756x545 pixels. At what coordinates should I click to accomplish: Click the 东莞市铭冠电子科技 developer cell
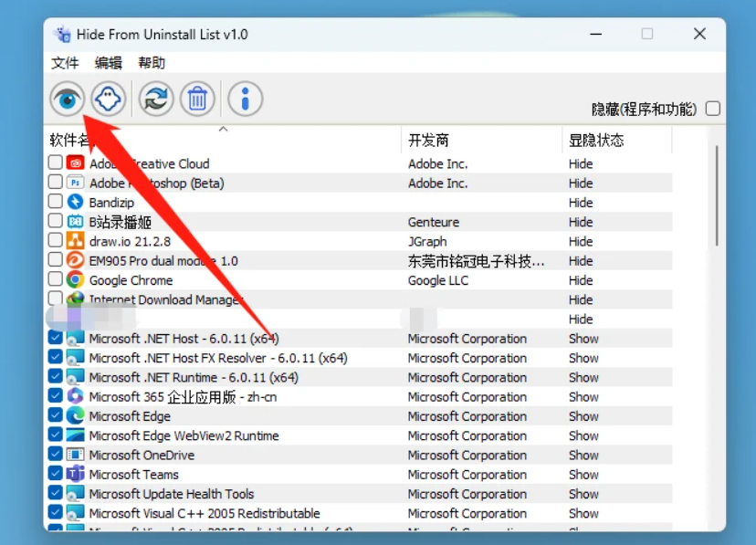tap(476, 261)
